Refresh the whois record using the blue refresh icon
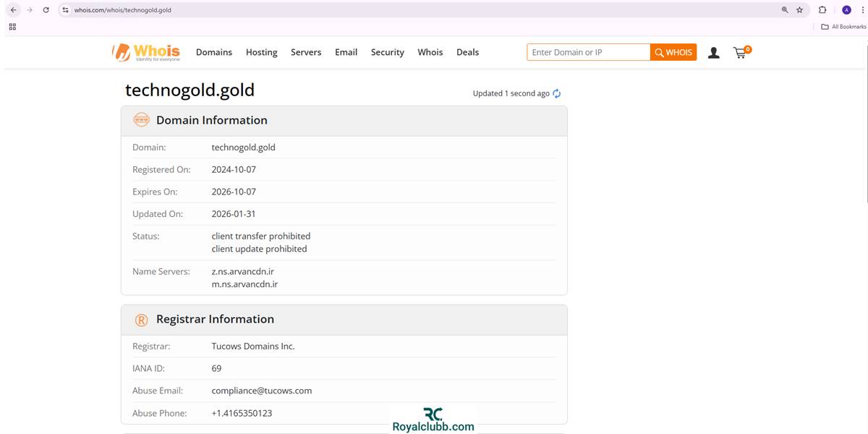 [x=556, y=93]
